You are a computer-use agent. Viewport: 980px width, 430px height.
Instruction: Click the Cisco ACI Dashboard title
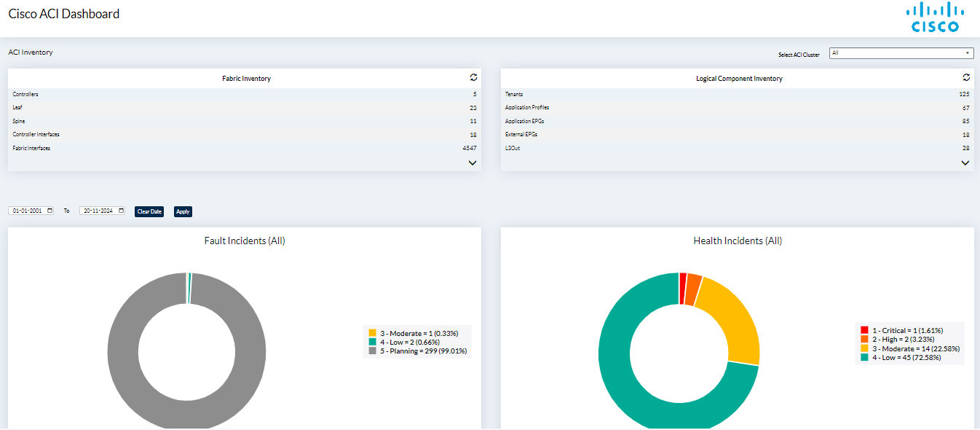pos(64,14)
